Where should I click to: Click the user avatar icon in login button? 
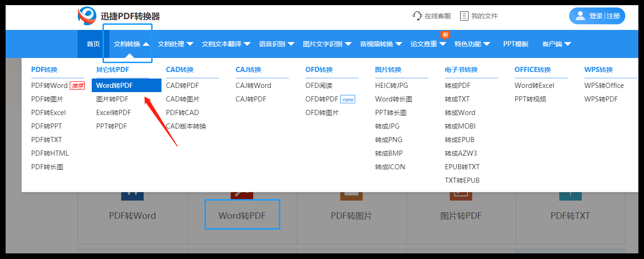click(x=580, y=16)
